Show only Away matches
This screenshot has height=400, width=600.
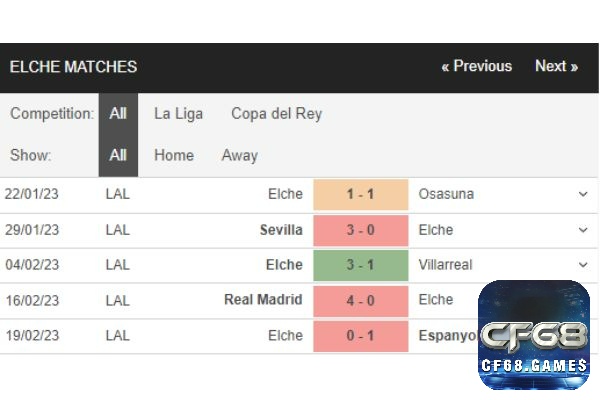pos(240,155)
